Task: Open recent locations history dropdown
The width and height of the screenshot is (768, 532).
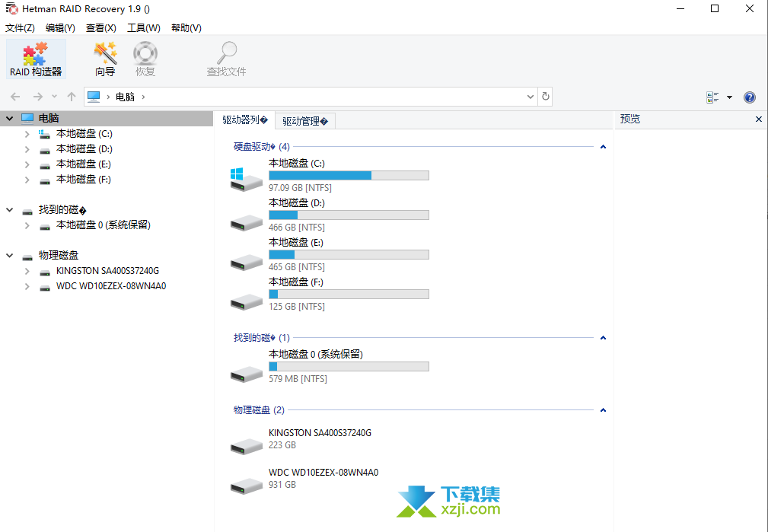Action: [x=54, y=97]
